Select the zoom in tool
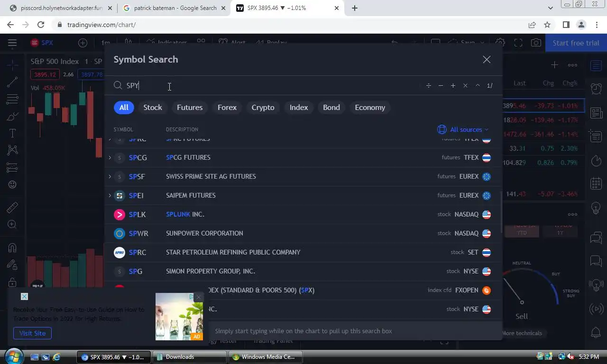 pos(12,224)
